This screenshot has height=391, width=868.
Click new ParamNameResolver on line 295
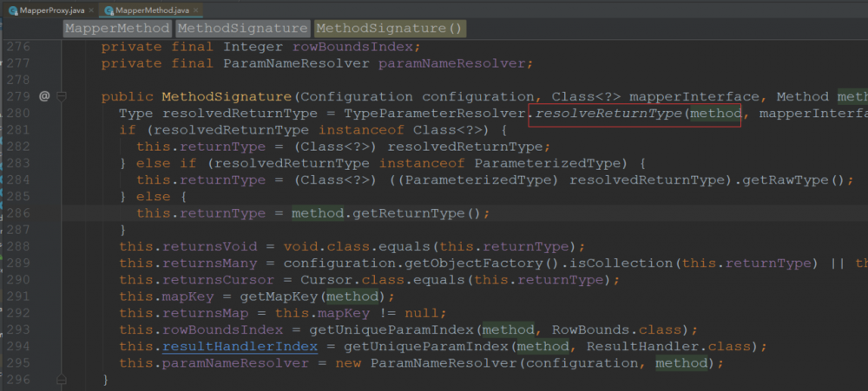(426, 363)
